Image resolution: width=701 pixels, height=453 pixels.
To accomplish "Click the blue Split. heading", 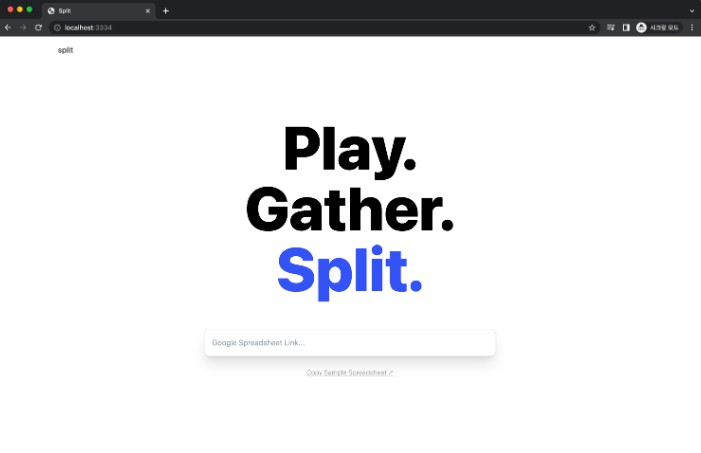I will pos(350,273).
